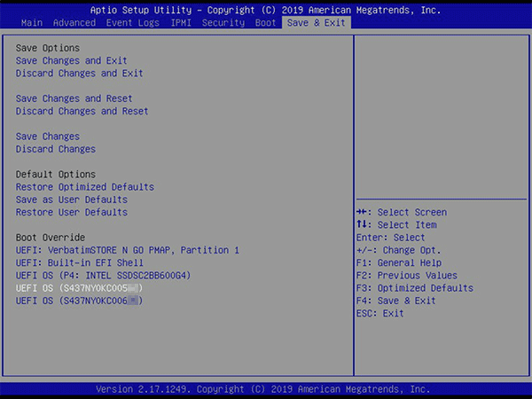Select Discard Changes and Exit
The width and height of the screenshot is (532, 399).
pyautogui.click(x=80, y=74)
